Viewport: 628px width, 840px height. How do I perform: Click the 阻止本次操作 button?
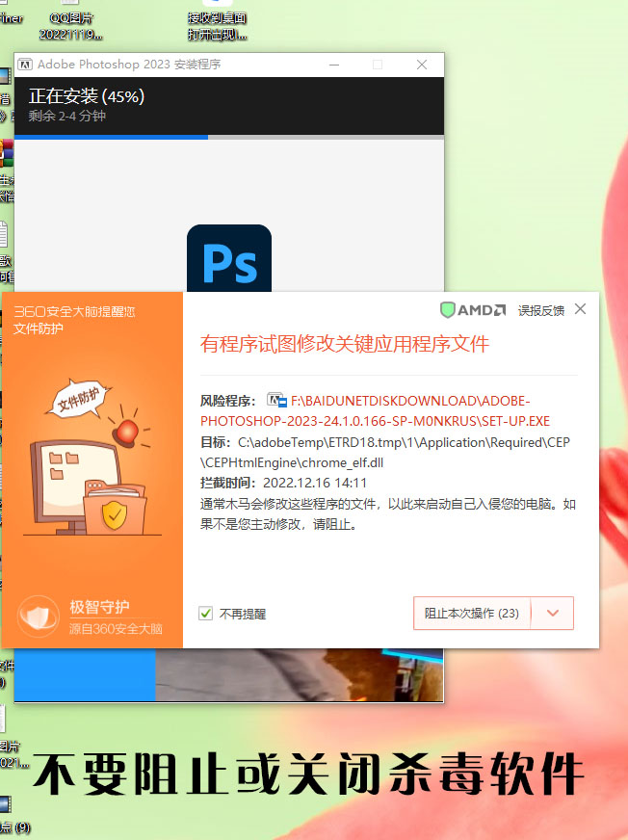tap(472, 613)
